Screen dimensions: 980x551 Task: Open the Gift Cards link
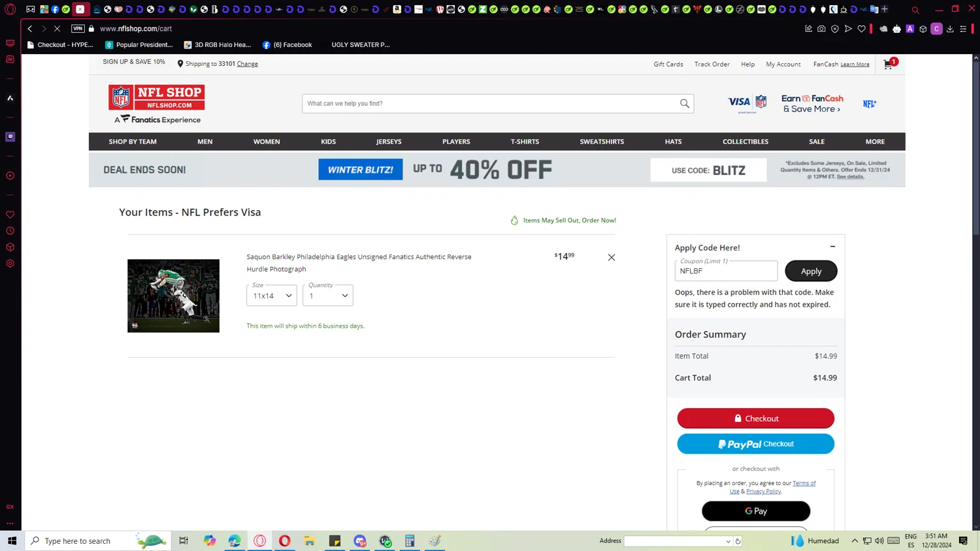[x=668, y=64]
